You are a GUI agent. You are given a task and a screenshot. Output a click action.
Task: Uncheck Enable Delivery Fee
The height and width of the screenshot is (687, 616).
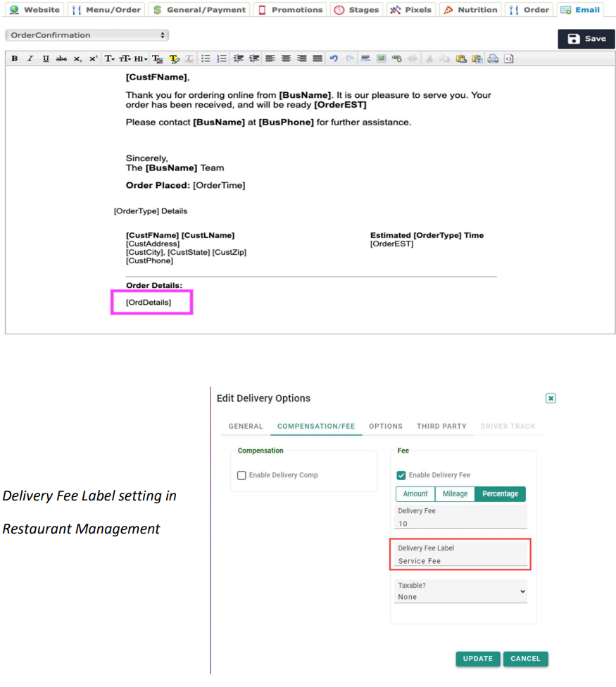click(x=401, y=476)
